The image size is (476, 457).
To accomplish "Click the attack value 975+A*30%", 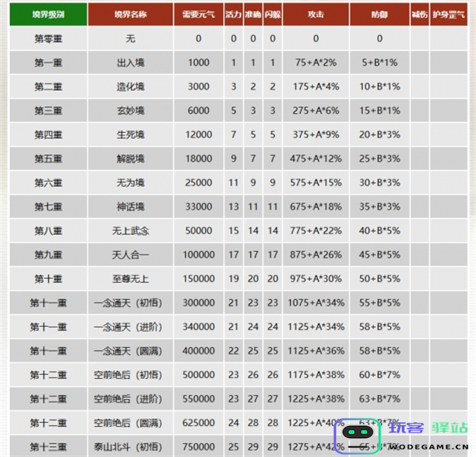I will coord(316,279).
